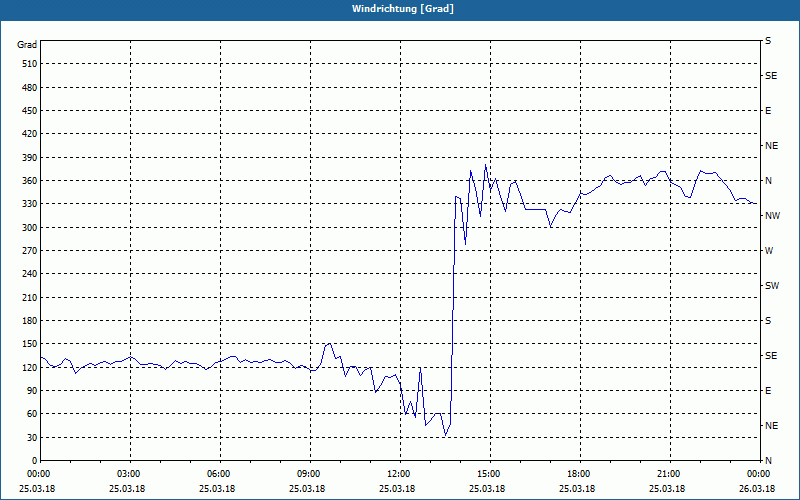Click compass label N on the 360 gridline

click(x=769, y=181)
